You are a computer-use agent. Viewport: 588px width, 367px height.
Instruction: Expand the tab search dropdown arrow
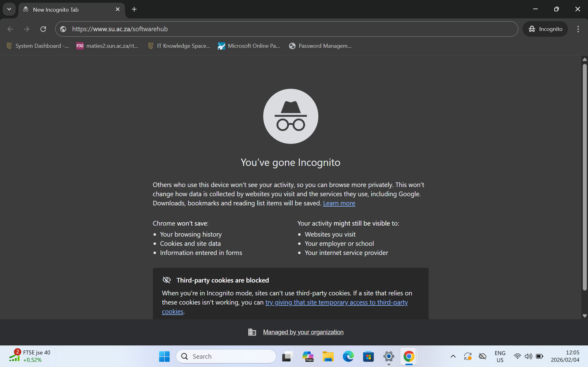coord(9,9)
